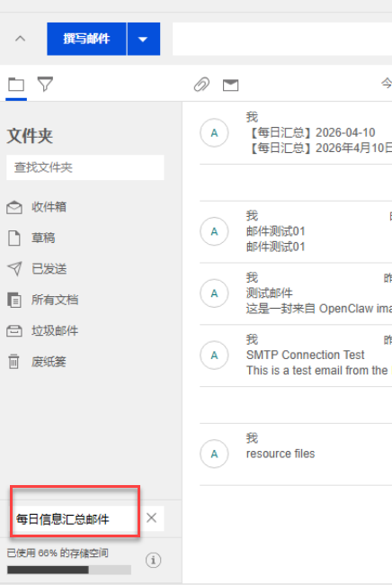This screenshot has height=585, width=392.
Task: Open the resource files email
Action: [296, 454]
